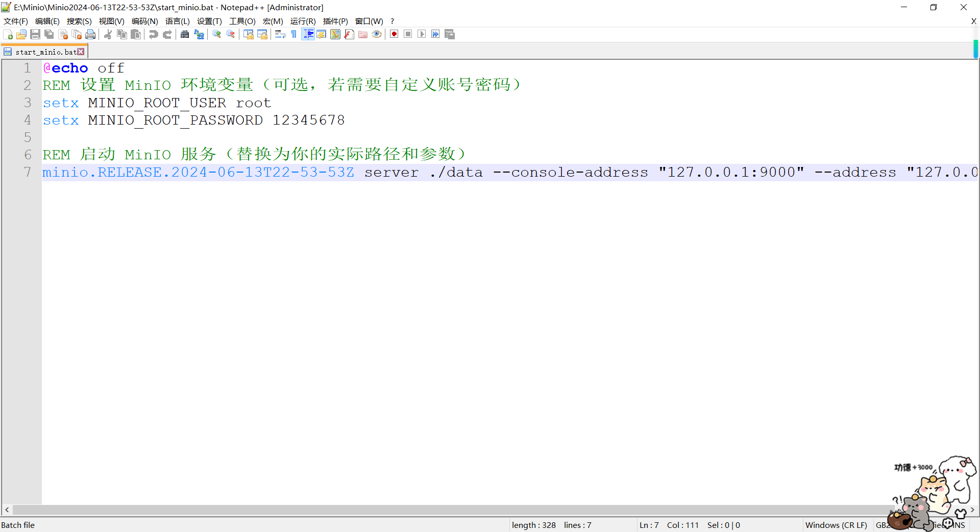
Task: Click the Close All documents icon
Action: (77, 34)
